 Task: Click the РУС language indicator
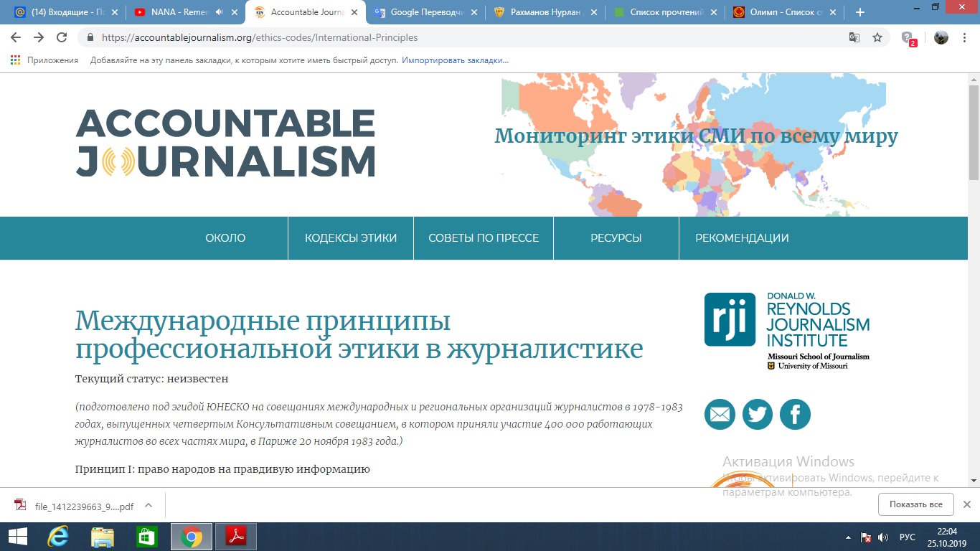pos(908,537)
